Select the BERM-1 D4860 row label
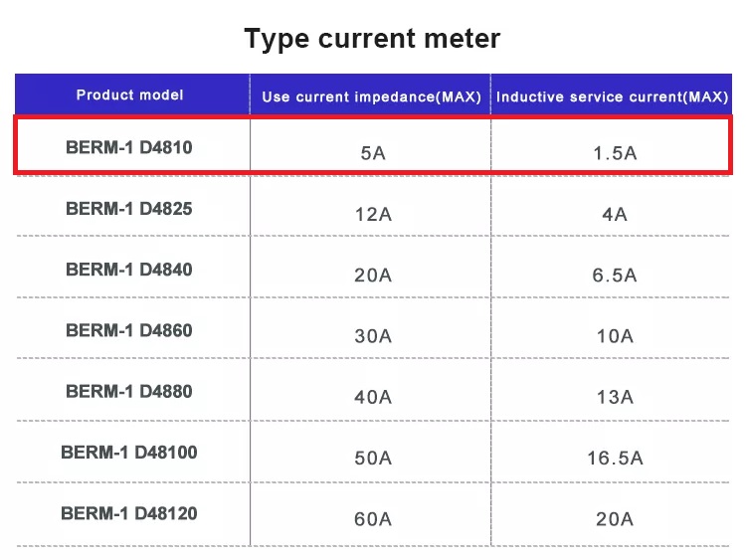Screen dimensions: 746x560 point(129,330)
